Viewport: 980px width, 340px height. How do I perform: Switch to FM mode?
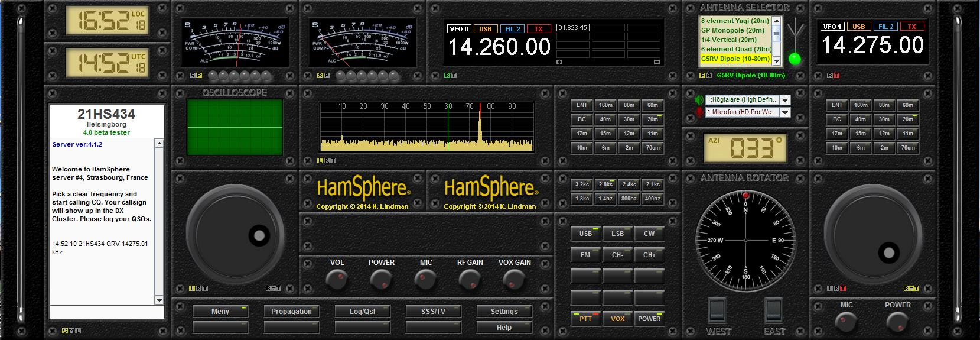coord(585,255)
